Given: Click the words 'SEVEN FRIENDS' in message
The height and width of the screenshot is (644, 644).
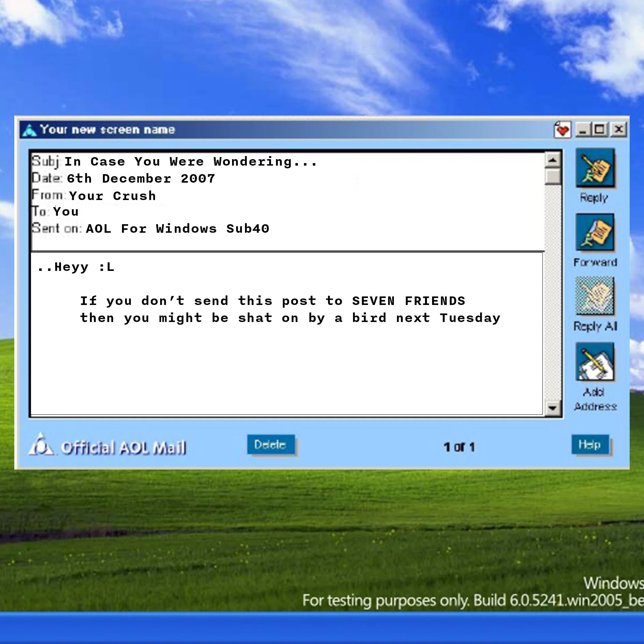Looking at the screenshot, I should coord(409,301).
